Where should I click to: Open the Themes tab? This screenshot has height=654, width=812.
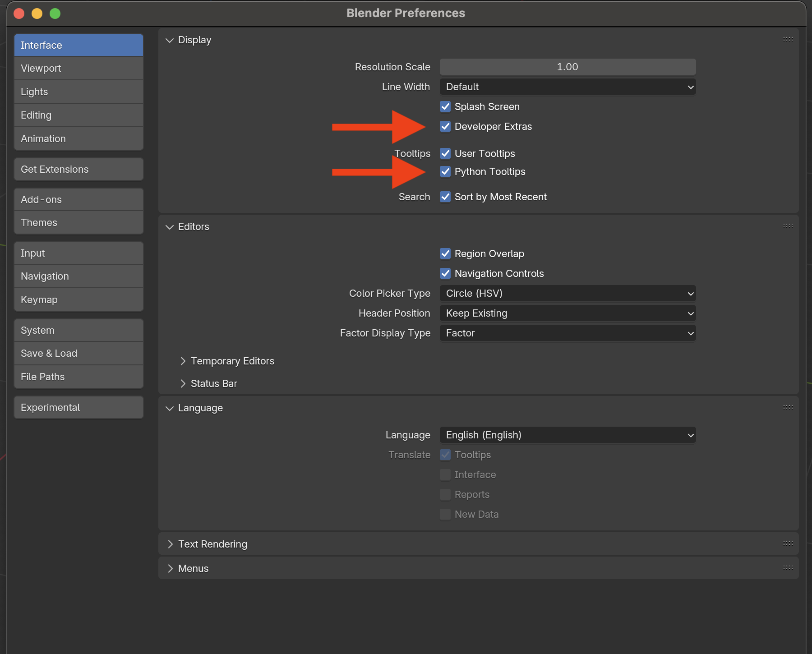click(78, 222)
